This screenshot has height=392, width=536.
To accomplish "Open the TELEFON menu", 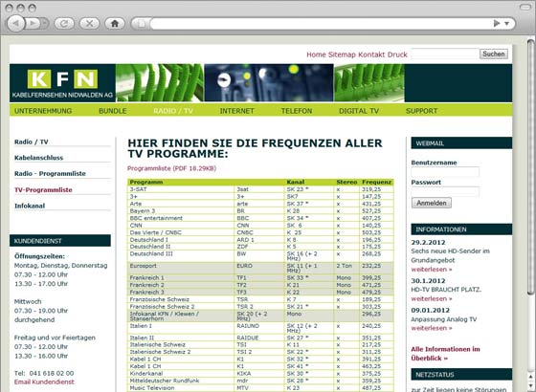I will 297,111.
